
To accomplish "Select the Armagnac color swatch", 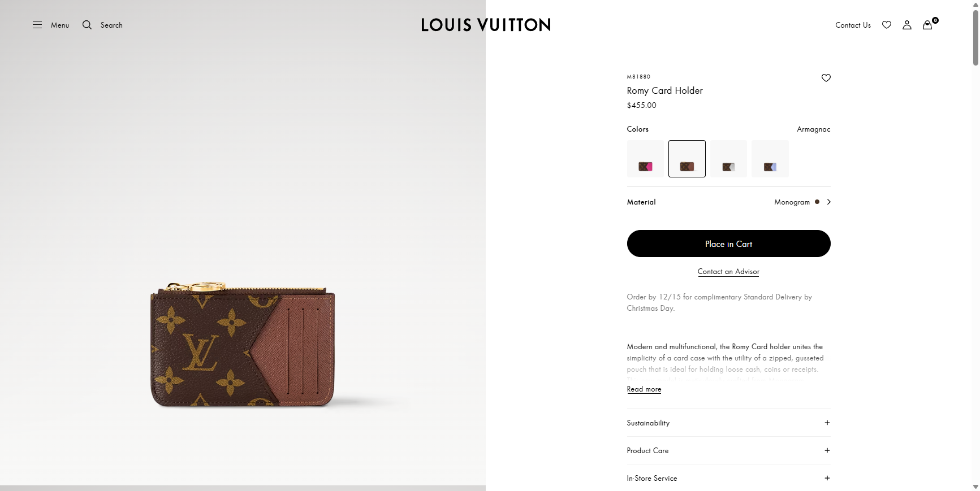I will click(687, 158).
